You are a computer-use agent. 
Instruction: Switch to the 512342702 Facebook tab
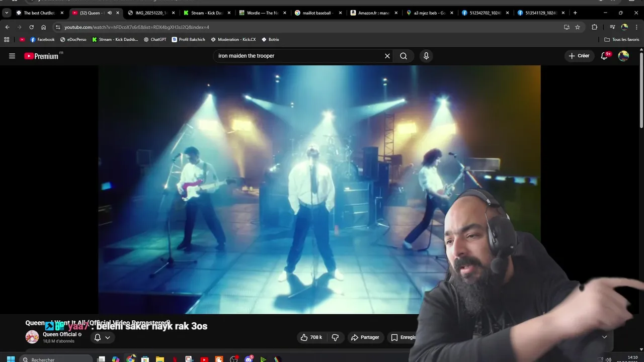(x=485, y=13)
